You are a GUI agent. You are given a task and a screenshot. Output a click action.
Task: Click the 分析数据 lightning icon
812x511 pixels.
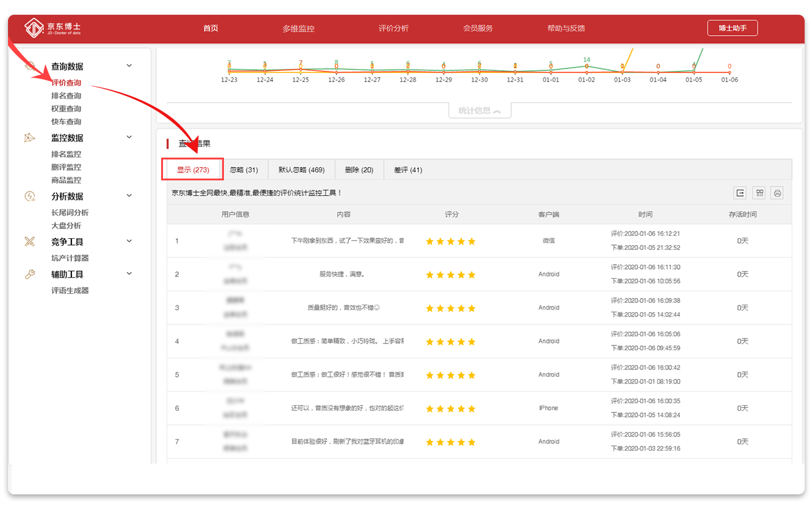pos(30,196)
